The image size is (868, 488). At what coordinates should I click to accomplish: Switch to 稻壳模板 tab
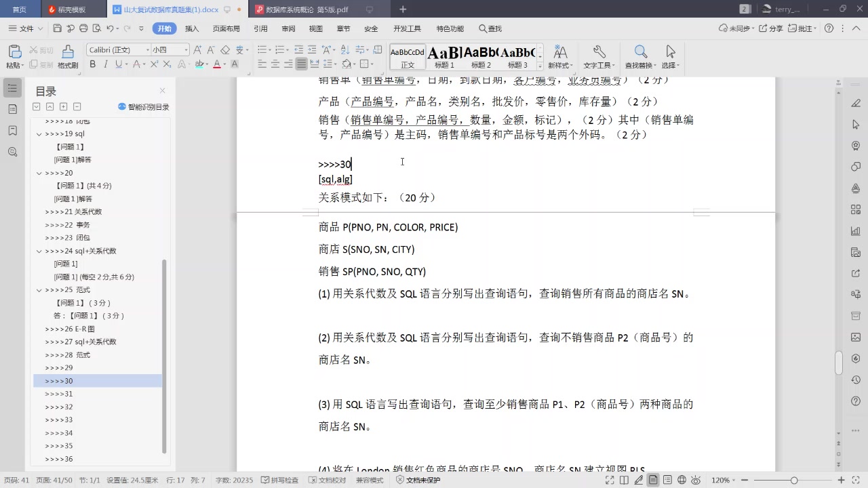coord(72,9)
